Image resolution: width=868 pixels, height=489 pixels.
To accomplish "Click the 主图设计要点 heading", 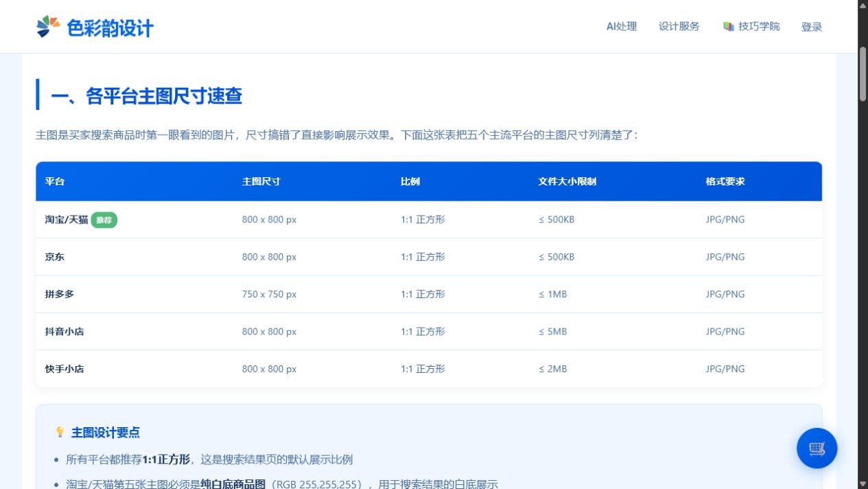I will [x=106, y=432].
